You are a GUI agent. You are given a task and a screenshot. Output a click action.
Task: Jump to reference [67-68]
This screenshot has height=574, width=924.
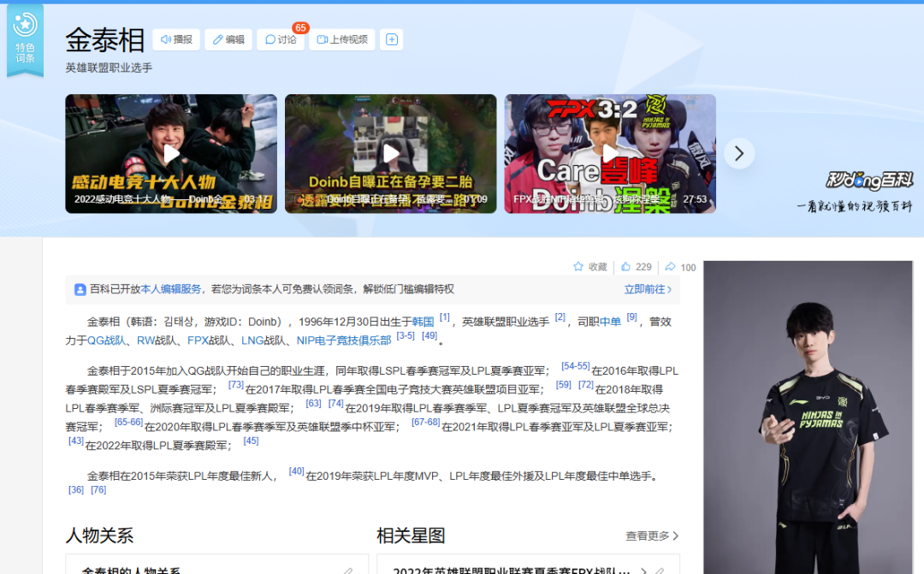425,422
